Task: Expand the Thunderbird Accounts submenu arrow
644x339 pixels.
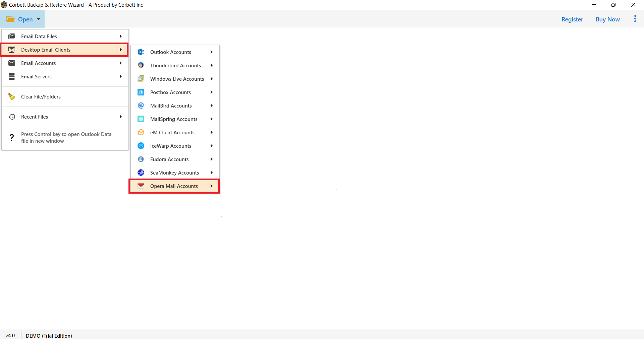Action: coord(212,65)
